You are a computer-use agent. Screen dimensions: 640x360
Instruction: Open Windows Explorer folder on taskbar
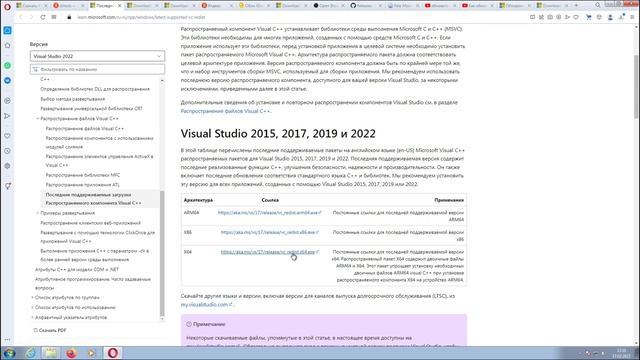pos(51,353)
